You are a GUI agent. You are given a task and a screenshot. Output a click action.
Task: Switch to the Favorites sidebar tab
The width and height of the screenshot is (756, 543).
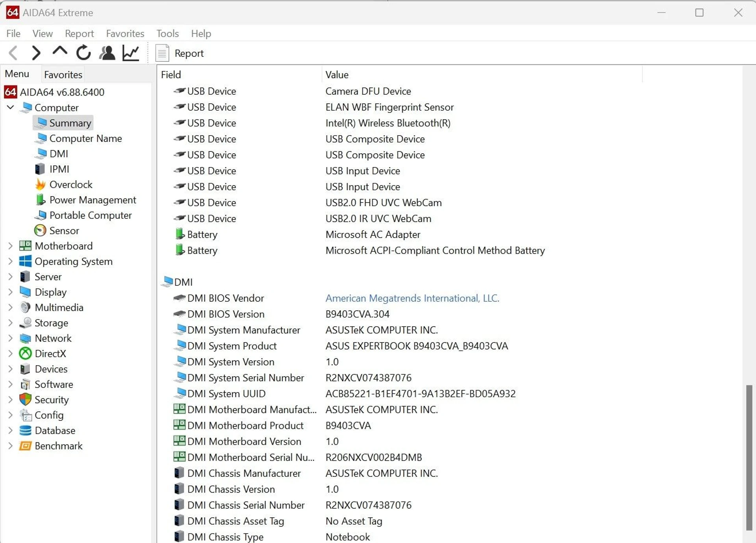pos(63,74)
